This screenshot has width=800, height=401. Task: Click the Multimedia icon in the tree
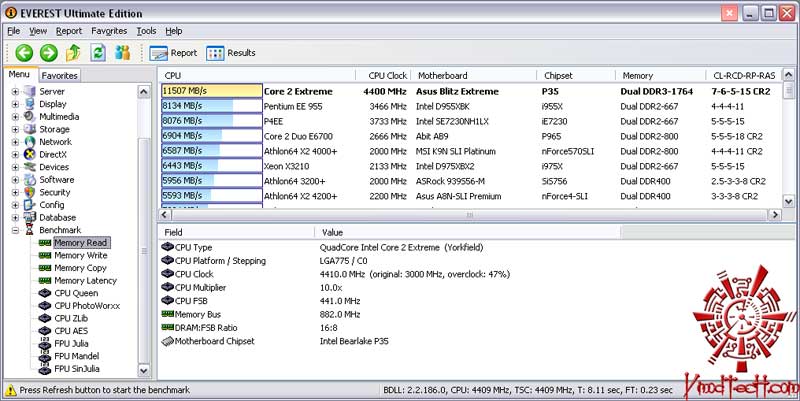[x=30, y=116]
